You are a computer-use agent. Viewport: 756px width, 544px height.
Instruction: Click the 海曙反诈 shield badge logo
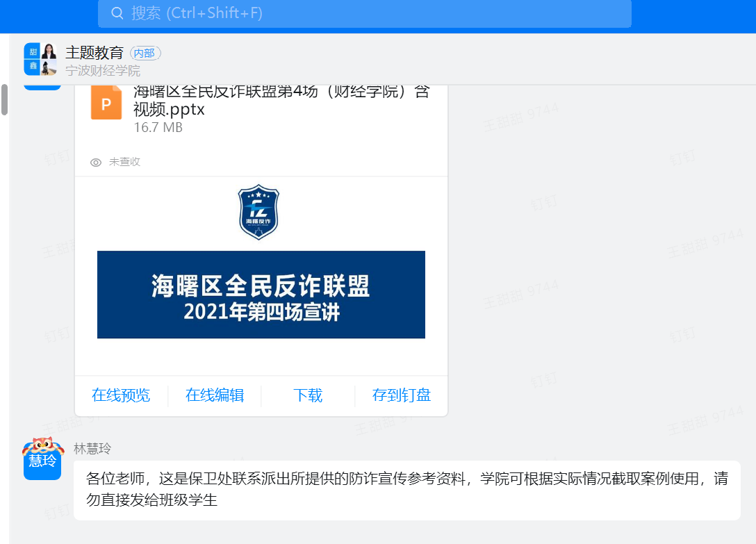(x=258, y=212)
